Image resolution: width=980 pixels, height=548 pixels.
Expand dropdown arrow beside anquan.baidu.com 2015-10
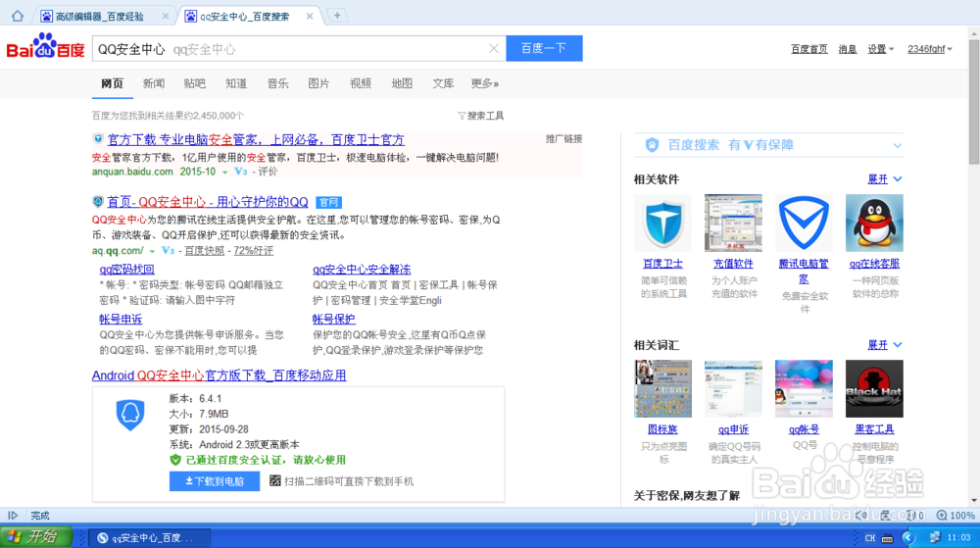225,173
